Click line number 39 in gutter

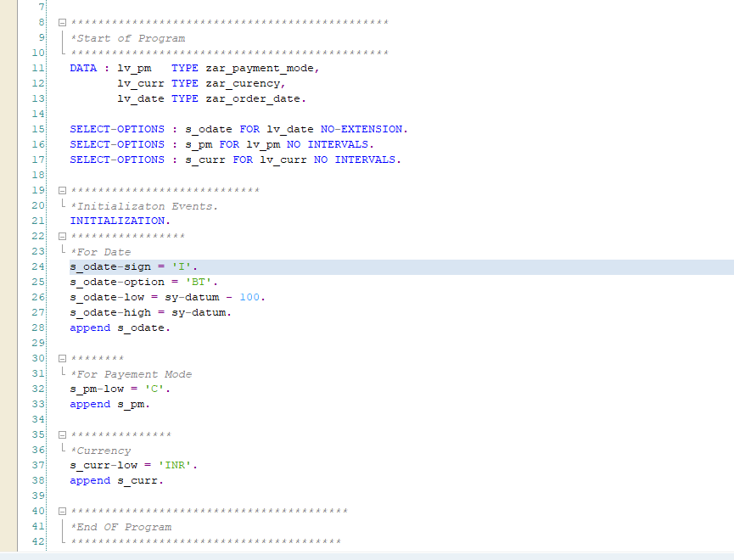(38, 496)
